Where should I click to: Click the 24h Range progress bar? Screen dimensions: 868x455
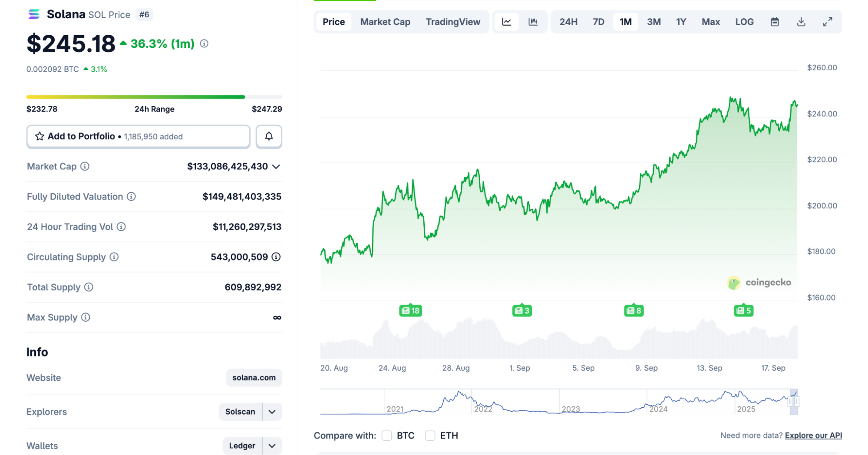[x=154, y=97]
